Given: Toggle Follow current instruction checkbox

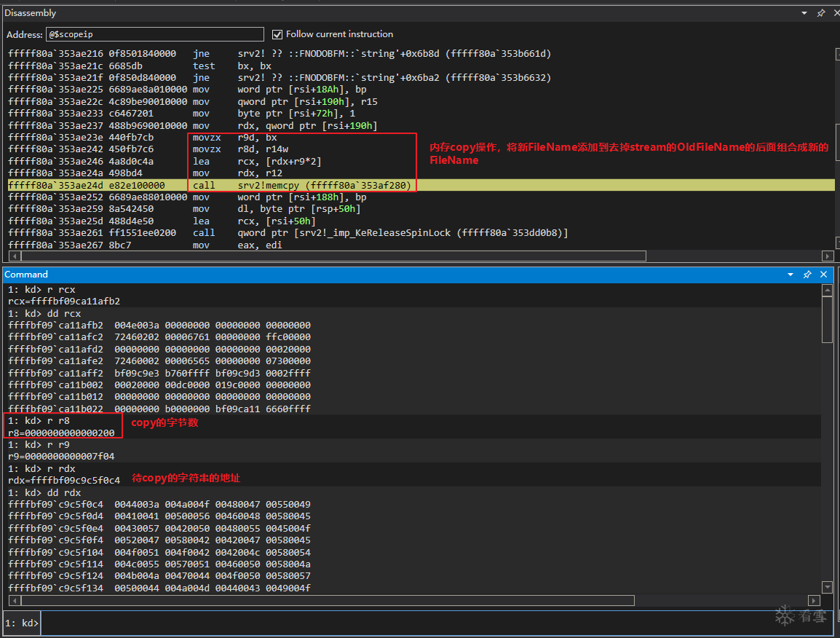Looking at the screenshot, I should click(277, 34).
